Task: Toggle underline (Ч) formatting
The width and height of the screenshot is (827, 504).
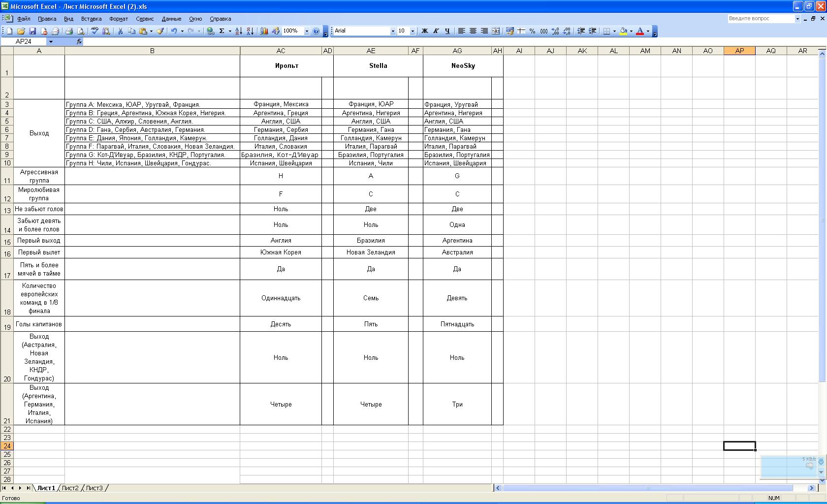Action: [447, 31]
